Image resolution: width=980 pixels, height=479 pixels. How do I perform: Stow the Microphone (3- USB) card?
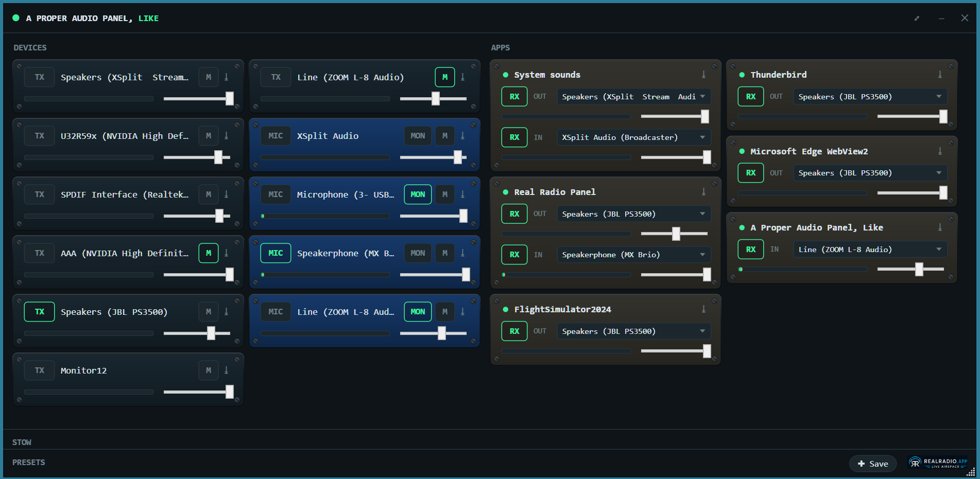click(x=462, y=194)
